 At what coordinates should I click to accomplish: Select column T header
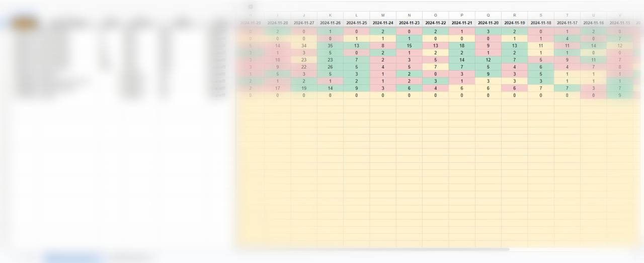coord(567,15)
